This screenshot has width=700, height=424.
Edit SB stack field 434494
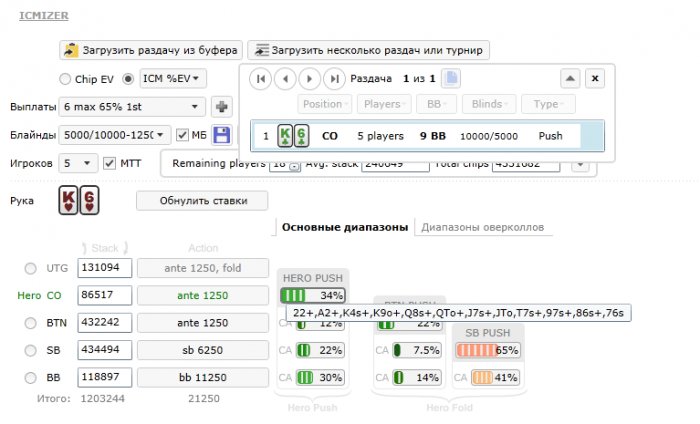click(105, 350)
